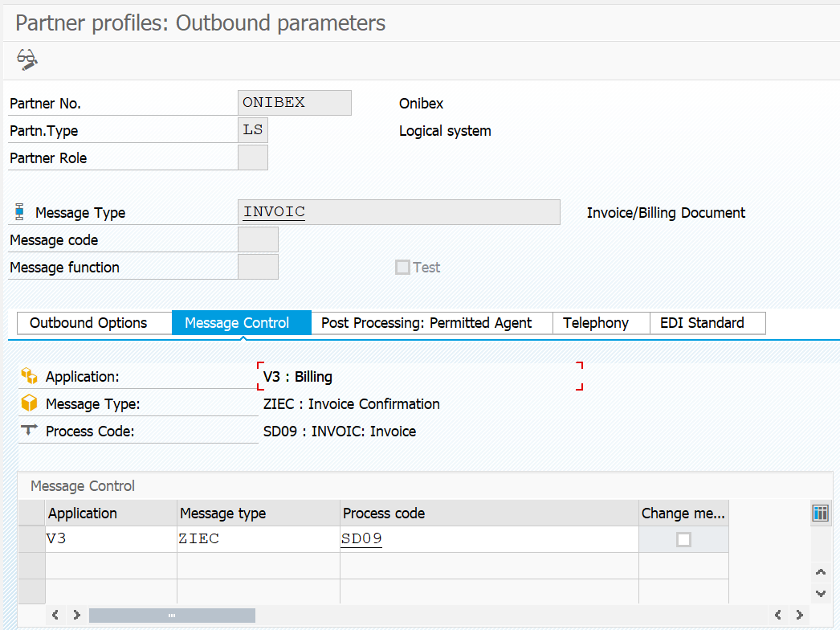Click the Application cubes icon
The width and height of the screenshot is (840, 630).
[30, 376]
